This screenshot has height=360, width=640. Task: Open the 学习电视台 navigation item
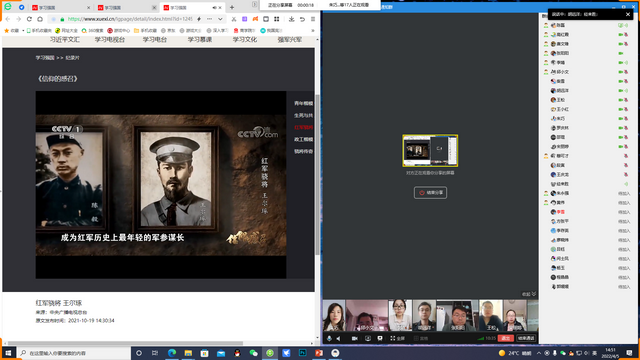[110, 40]
